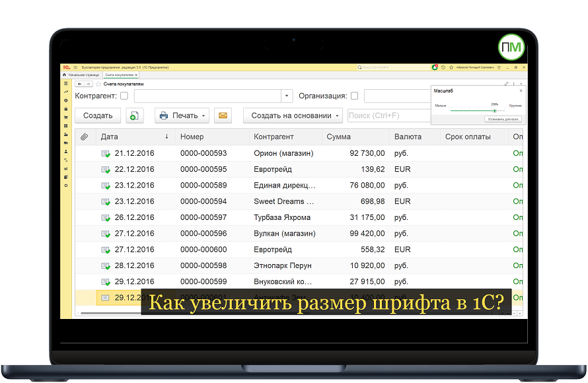Click the copy document icon button
Image resolution: width=588 pixels, height=383 pixels.
[135, 116]
